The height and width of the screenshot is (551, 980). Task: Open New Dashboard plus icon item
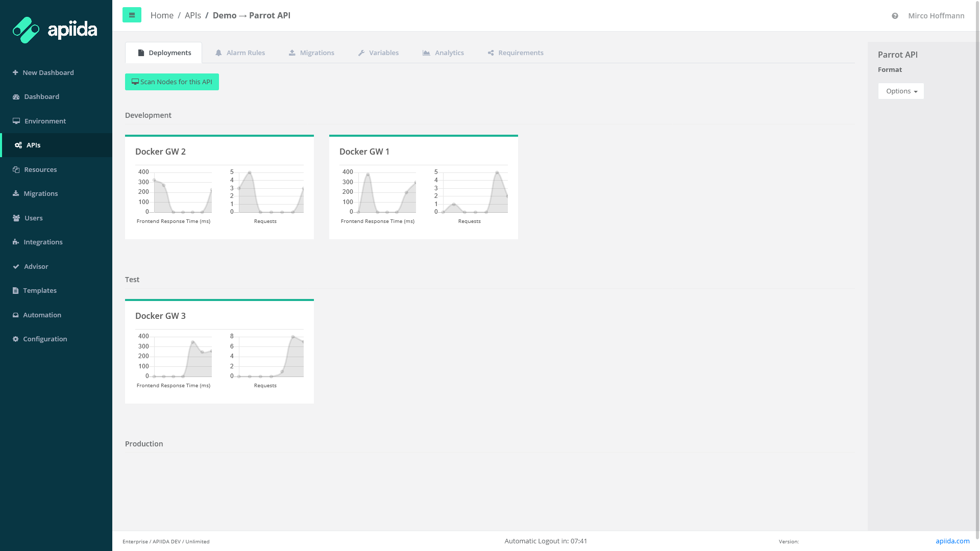click(x=16, y=72)
